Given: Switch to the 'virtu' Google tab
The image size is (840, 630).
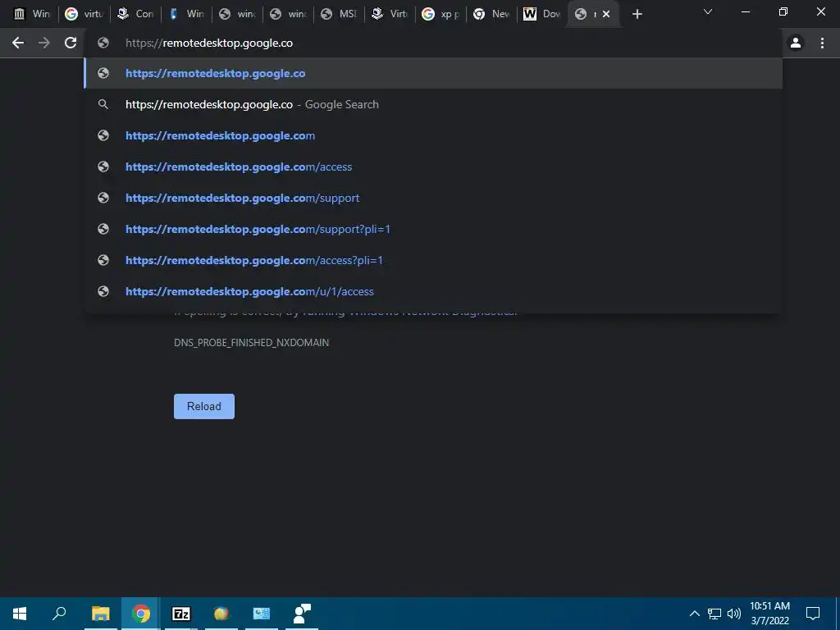Looking at the screenshot, I should (x=84, y=14).
